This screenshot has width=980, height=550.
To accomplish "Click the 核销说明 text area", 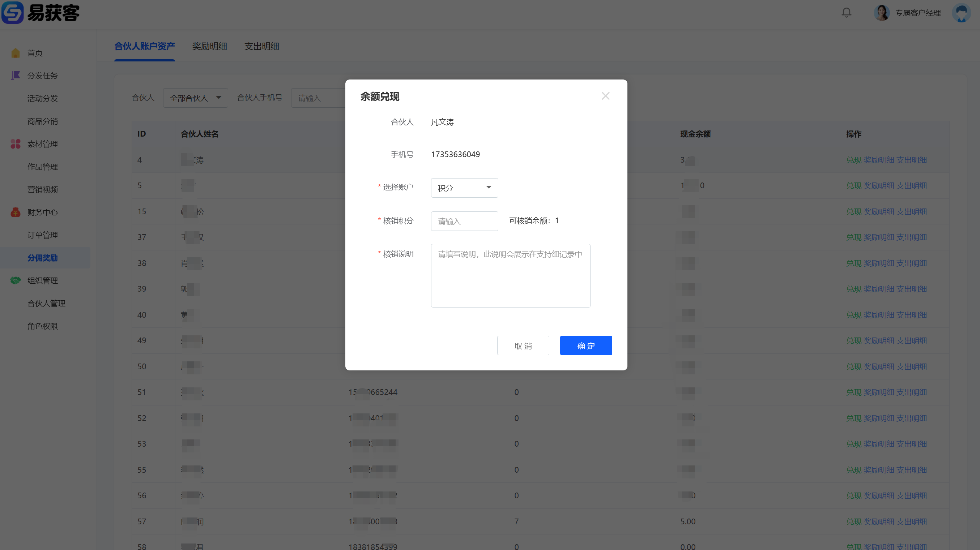I will point(510,276).
